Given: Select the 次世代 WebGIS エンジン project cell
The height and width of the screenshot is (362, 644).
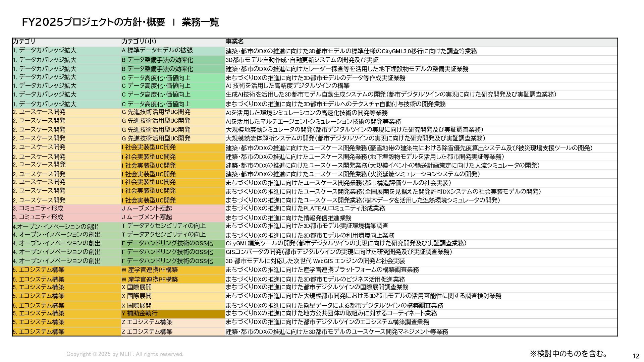Looking at the screenshot, I should [315, 261].
